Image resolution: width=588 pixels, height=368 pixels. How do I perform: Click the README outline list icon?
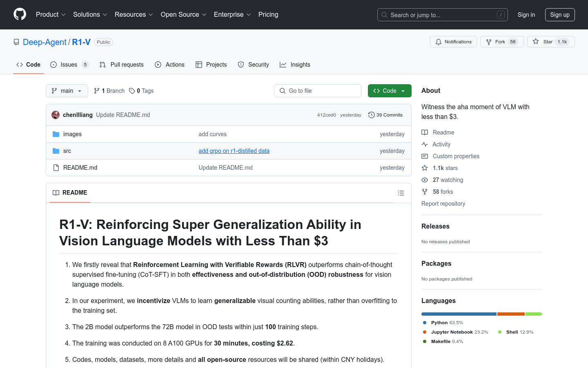tap(401, 193)
